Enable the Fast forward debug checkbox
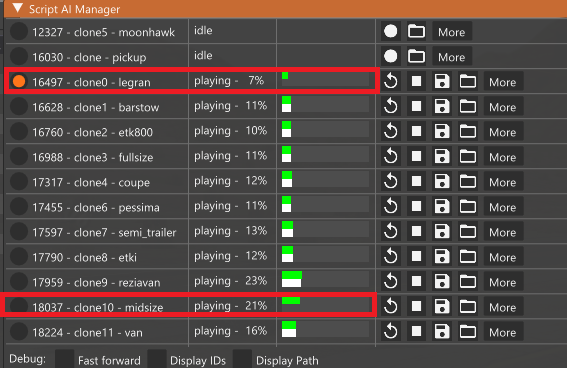567x368 pixels. tap(64, 359)
